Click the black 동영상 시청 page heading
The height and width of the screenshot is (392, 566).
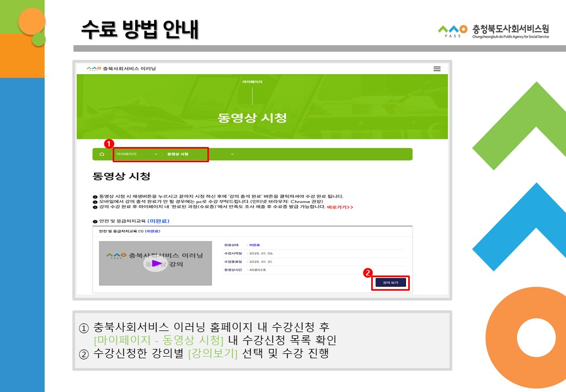121,176
